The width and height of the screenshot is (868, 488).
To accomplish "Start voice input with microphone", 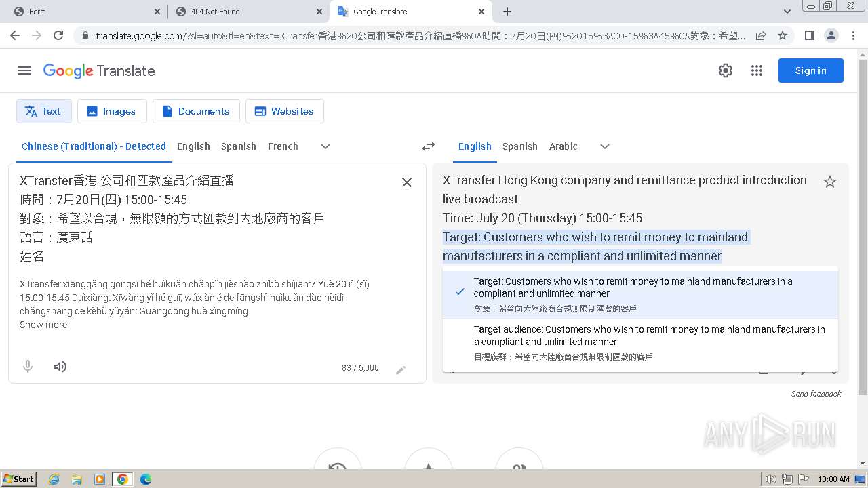I will [28, 367].
